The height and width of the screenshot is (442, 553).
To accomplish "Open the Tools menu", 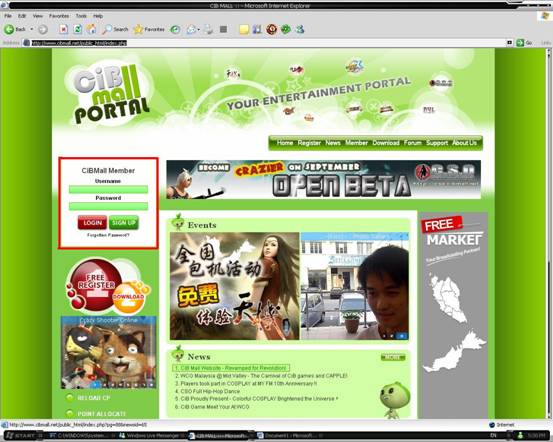I will (x=81, y=16).
